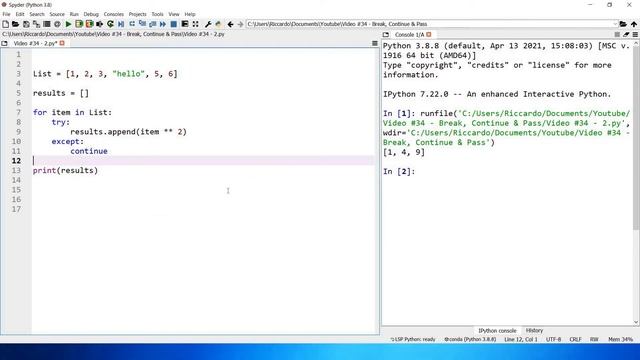Run the current cell

pyautogui.click(x=79, y=24)
